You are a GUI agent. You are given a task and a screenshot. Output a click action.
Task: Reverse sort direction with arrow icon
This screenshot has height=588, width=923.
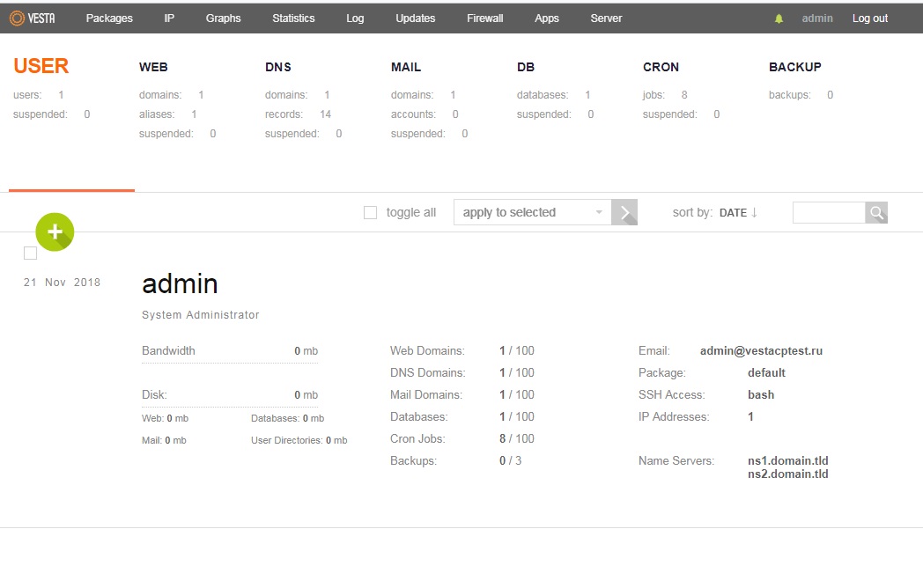(x=755, y=212)
